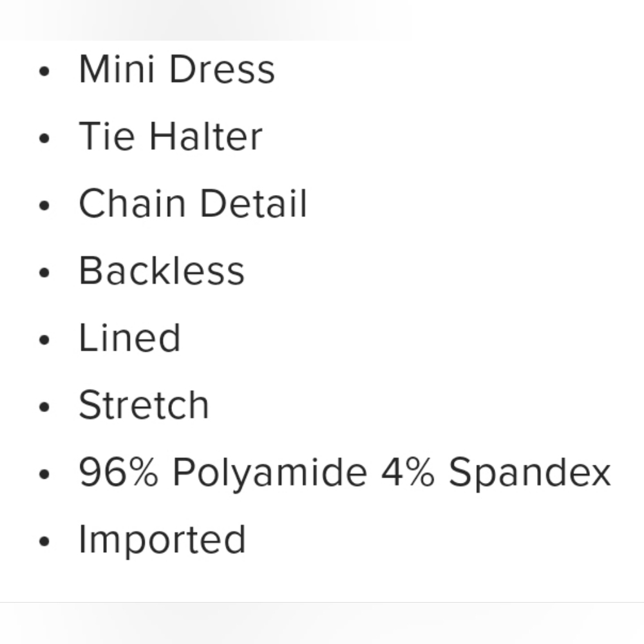Click the word "Polyamide" in fabric line
644x644 pixels.
click(x=269, y=473)
